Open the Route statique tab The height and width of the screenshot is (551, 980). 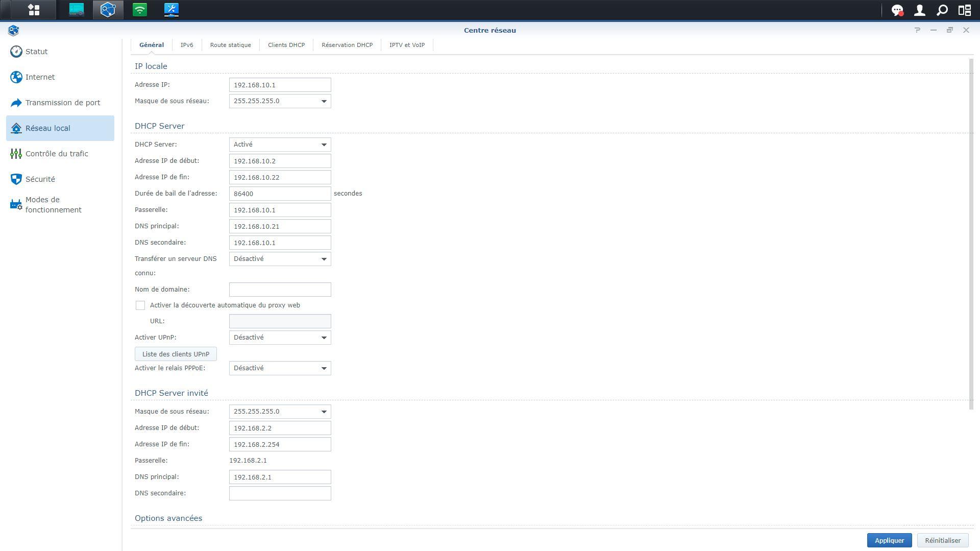click(x=231, y=45)
